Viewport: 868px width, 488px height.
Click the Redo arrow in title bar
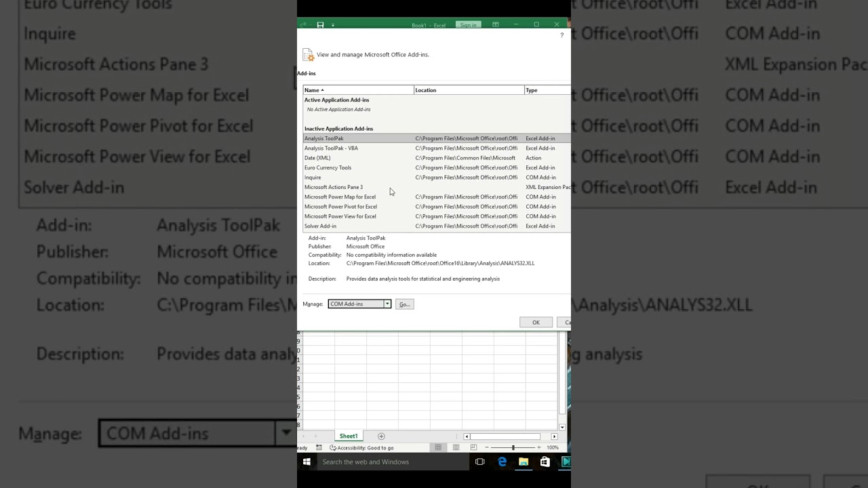point(303,25)
